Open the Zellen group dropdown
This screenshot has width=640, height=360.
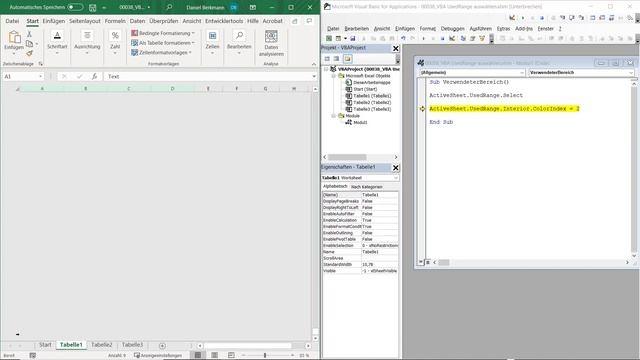(x=212, y=43)
